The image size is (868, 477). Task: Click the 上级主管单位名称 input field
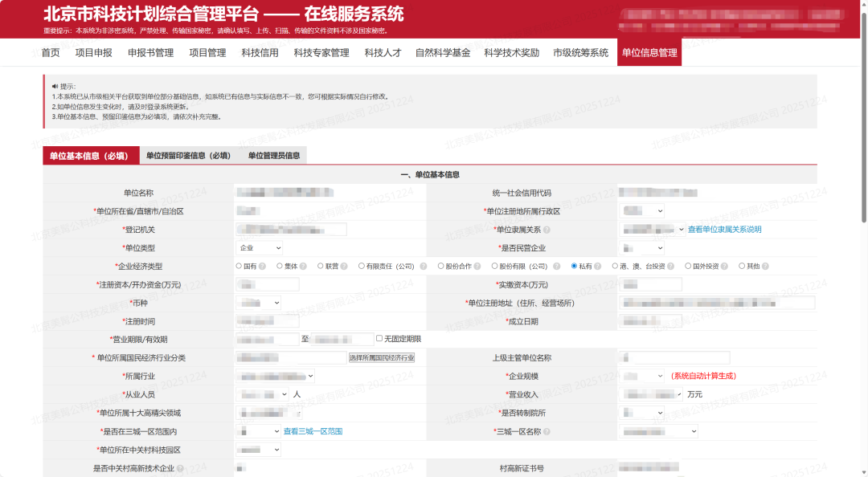click(x=674, y=357)
